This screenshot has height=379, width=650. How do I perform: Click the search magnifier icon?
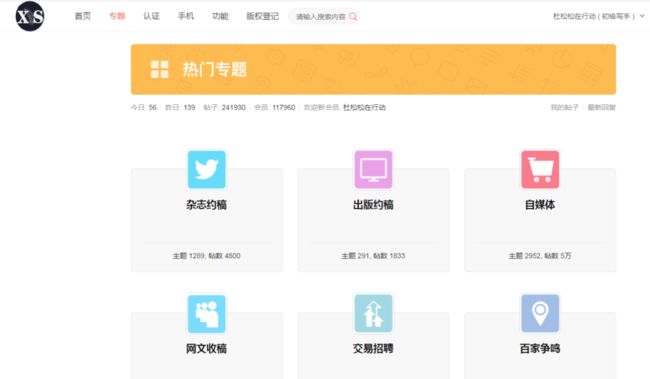pos(353,17)
